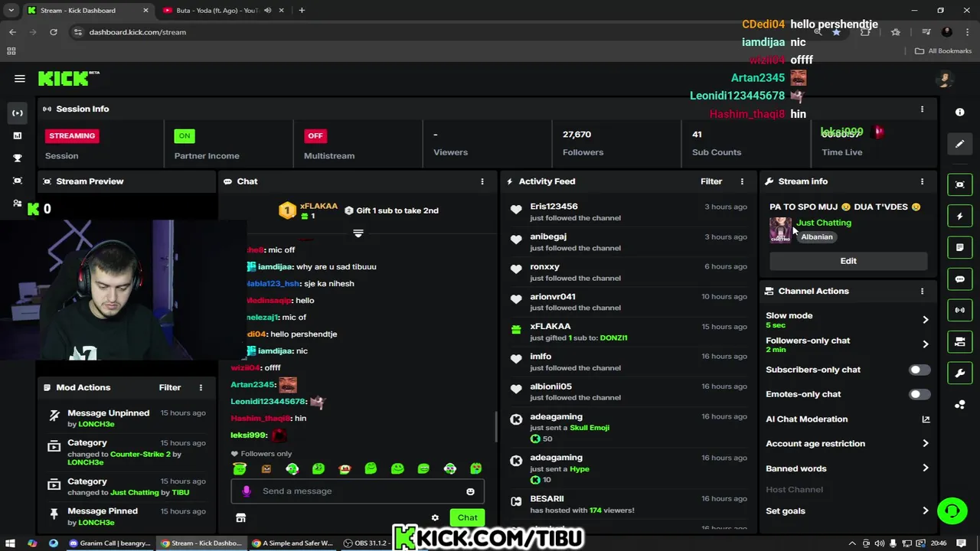Viewport: 980px width, 551px height.
Task: Toggle Emotes-only chat switch
Action: (x=920, y=394)
